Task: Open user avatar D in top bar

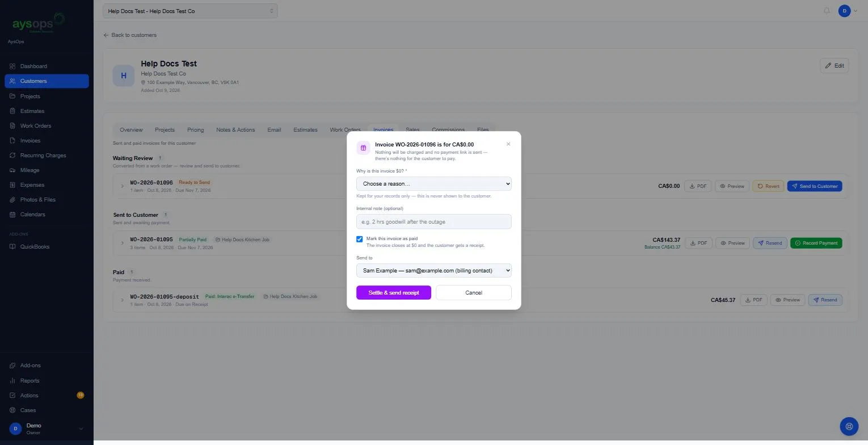Action: [845, 11]
